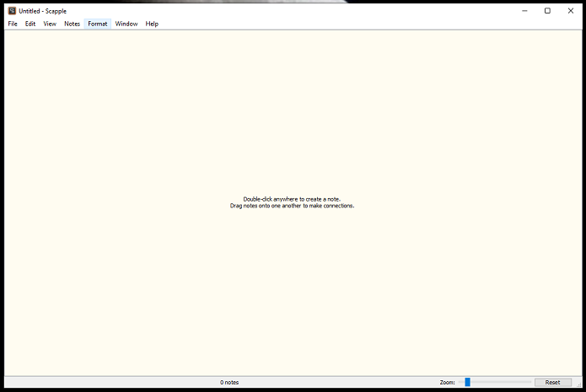The width and height of the screenshot is (586, 392).
Task: Click the Scapple app icon in title bar
Action: coord(12,11)
